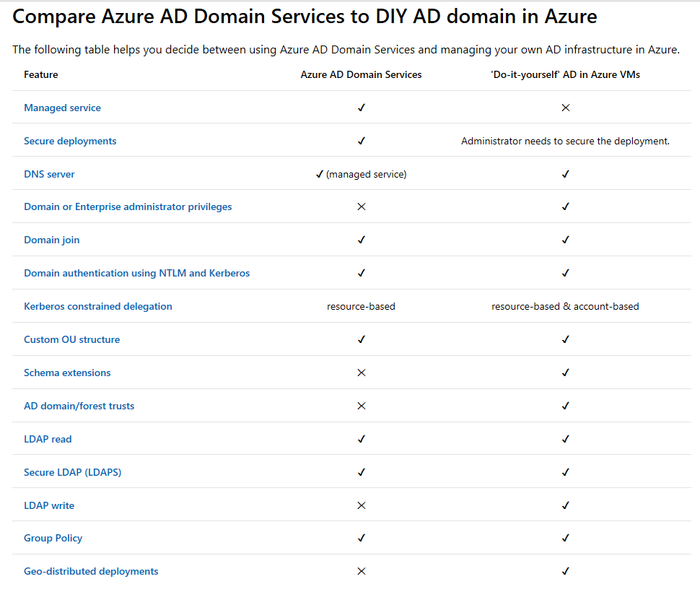This screenshot has width=700, height=605.
Task: Open Domain or Enterprise administrator privileges link
Action: click(x=128, y=206)
